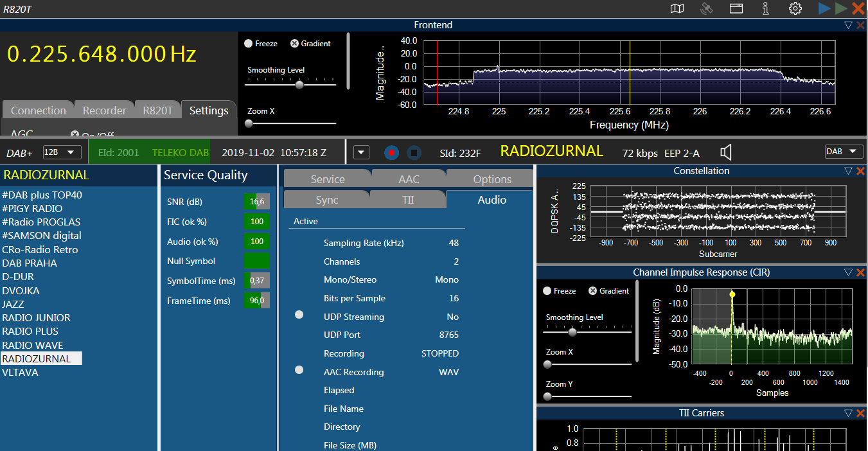Open the Recorder tab
The width and height of the screenshot is (868, 451).
(104, 111)
